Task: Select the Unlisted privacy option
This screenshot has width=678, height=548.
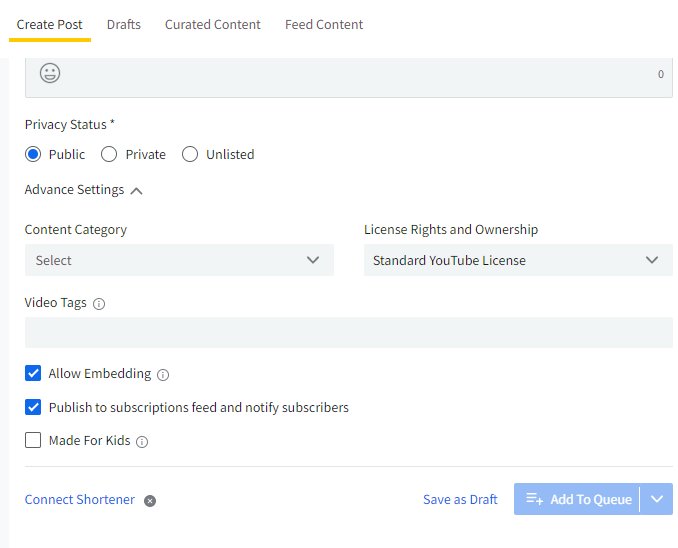Action: pyautogui.click(x=190, y=154)
